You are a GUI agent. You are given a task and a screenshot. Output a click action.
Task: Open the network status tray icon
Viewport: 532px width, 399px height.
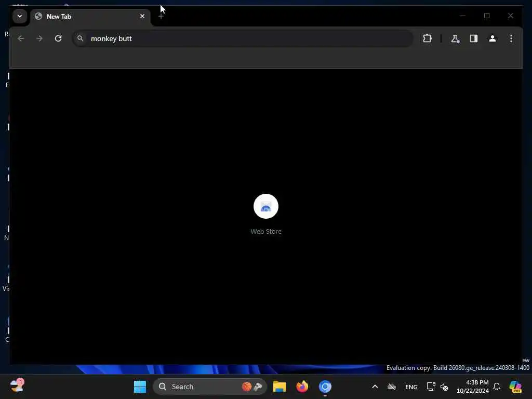[x=431, y=387]
